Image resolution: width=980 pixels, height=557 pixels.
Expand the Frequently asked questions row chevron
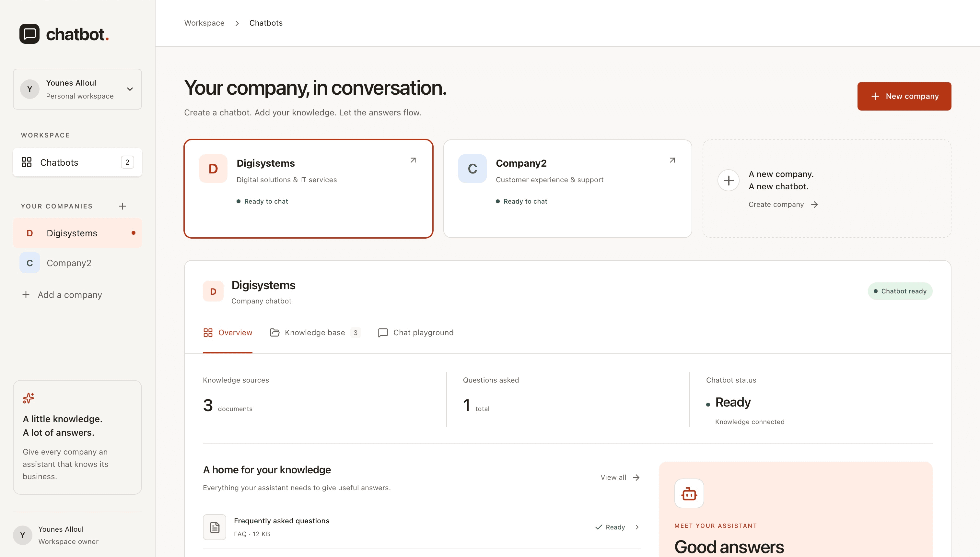tap(637, 527)
